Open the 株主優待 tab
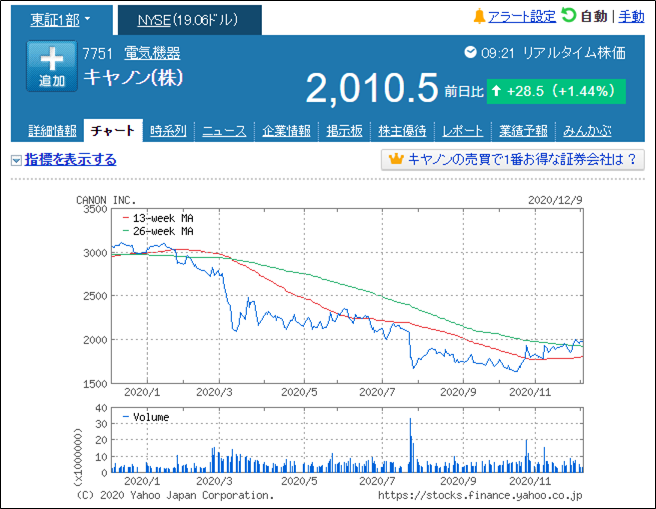 click(x=402, y=131)
